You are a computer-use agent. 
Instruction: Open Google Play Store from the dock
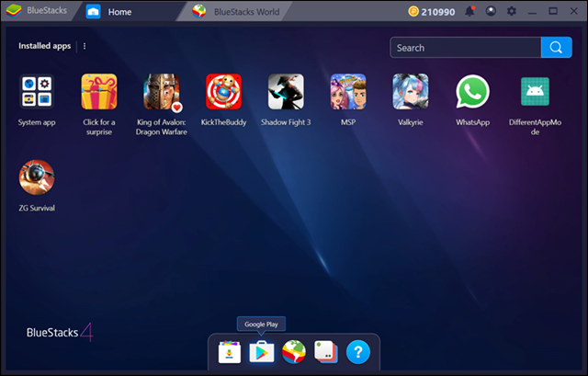[262, 352]
